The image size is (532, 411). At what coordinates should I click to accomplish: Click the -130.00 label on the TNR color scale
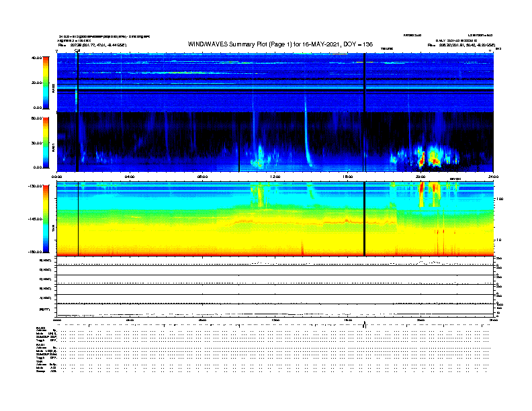[36, 186]
